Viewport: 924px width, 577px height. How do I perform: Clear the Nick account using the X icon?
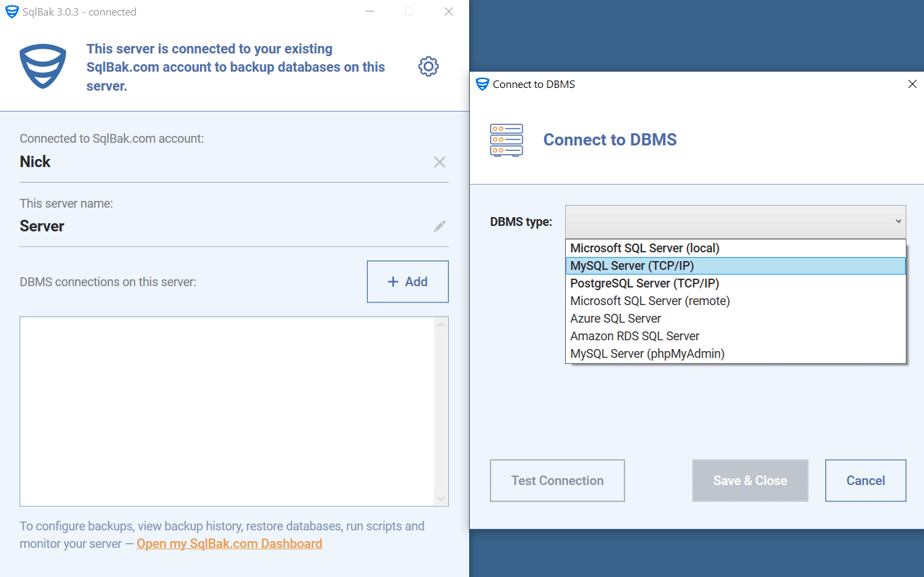coord(439,162)
